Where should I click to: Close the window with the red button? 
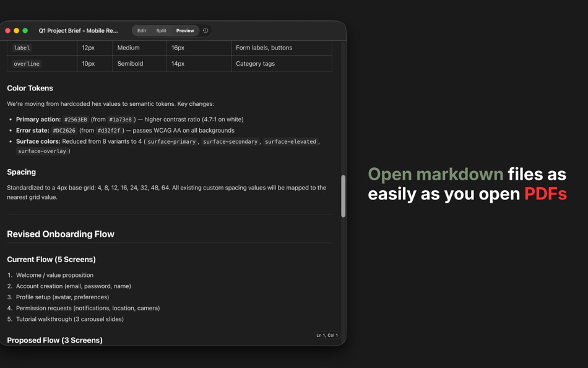7,31
